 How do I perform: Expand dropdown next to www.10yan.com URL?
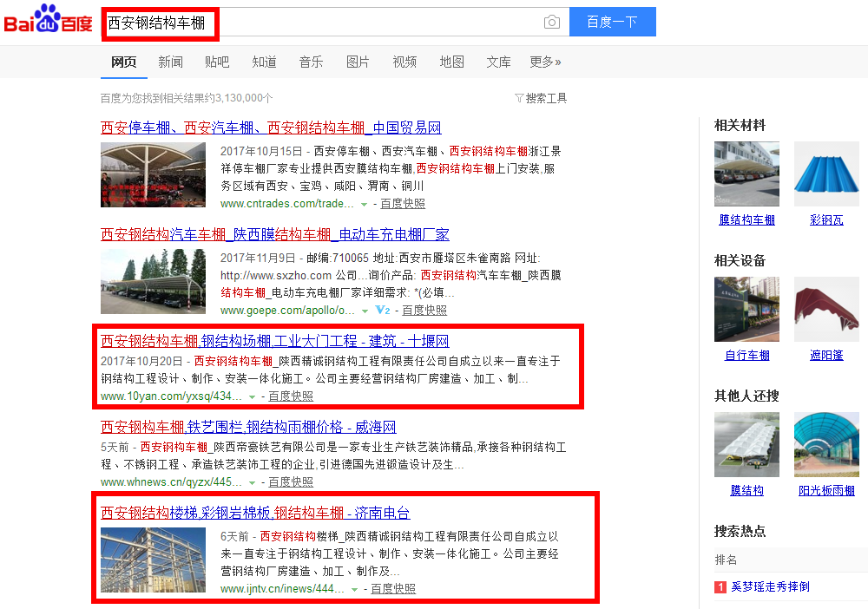point(252,396)
